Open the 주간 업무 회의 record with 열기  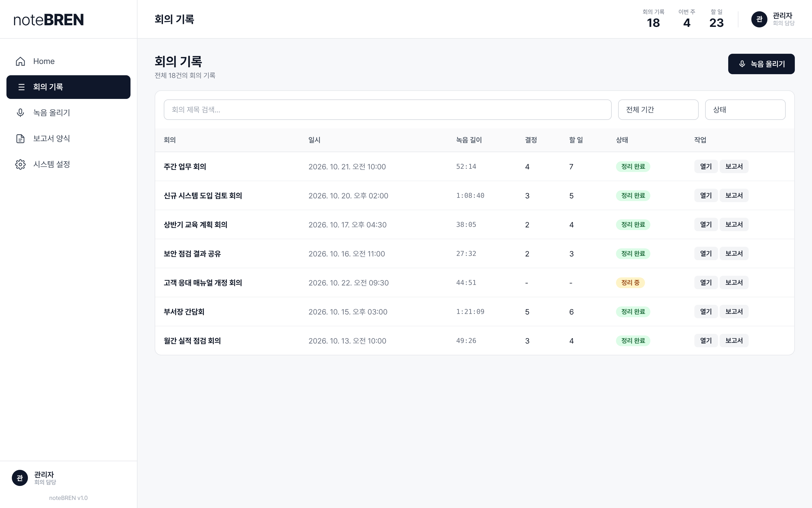(706, 166)
